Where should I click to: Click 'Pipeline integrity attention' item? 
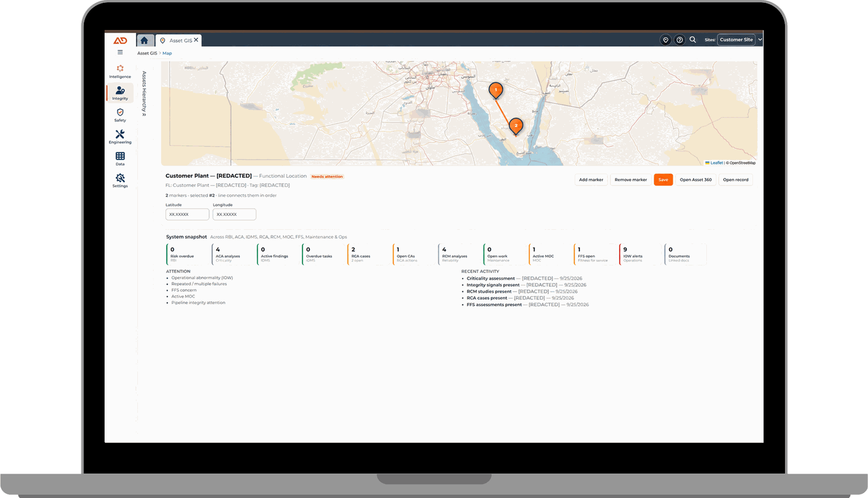click(198, 303)
